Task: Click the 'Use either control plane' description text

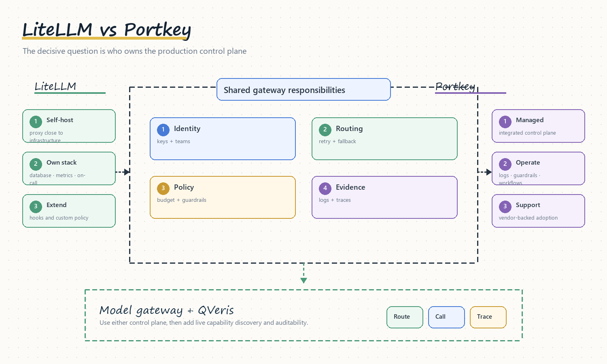Action: (x=204, y=323)
